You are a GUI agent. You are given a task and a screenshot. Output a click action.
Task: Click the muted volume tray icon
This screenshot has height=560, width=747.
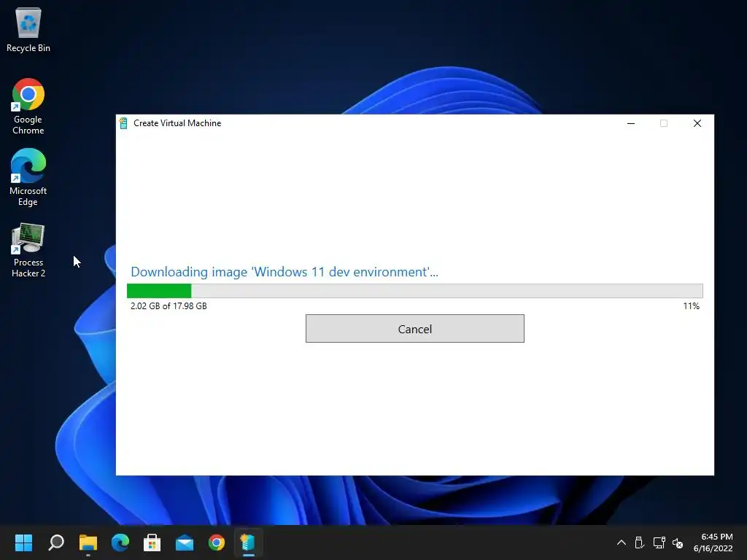(678, 542)
